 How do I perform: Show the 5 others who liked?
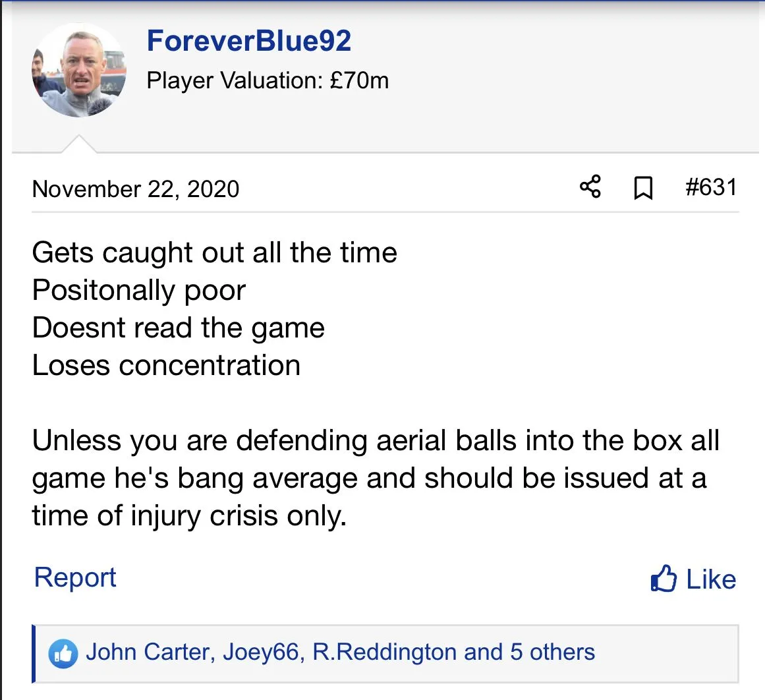coord(552,652)
